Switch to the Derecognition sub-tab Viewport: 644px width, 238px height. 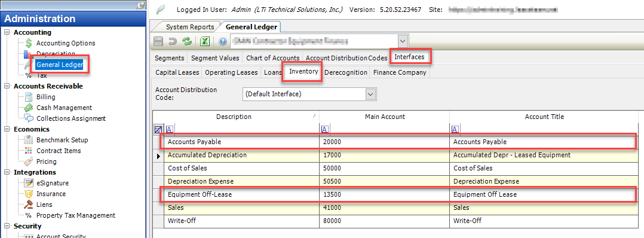tap(345, 72)
